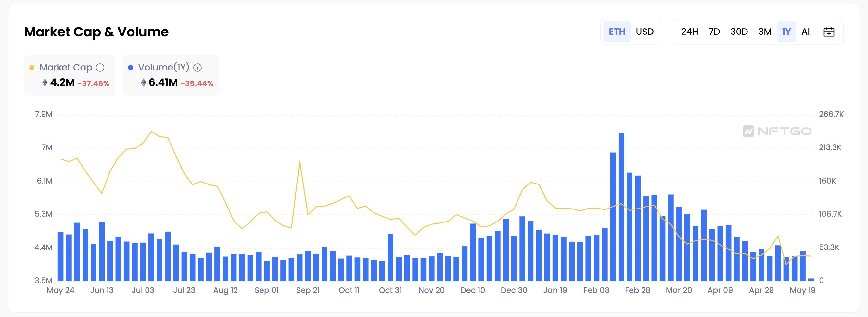The image size is (868, 317).
Task: Select the 7D time range
Action: pyautogui.click(x=714, y=32)
